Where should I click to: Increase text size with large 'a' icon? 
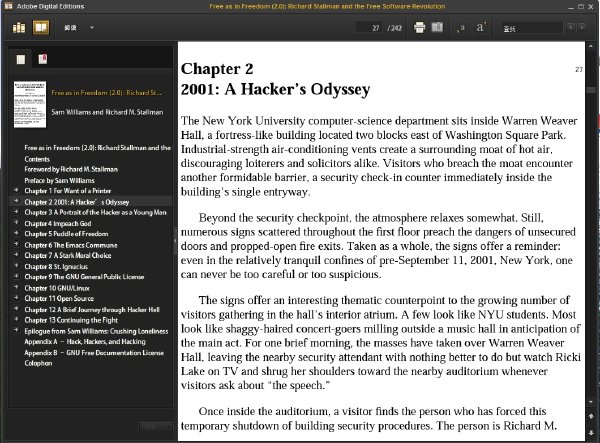(x=481, y=27)
